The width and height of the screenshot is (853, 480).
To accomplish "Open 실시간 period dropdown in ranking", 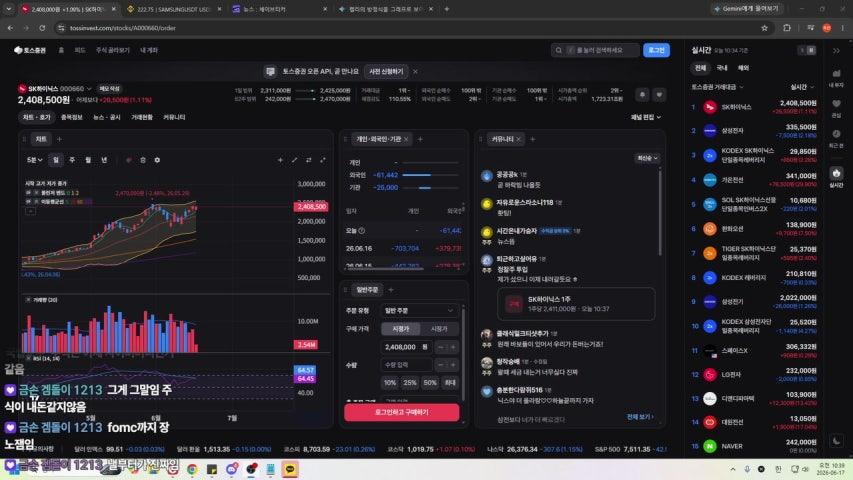I will [802, 87].
